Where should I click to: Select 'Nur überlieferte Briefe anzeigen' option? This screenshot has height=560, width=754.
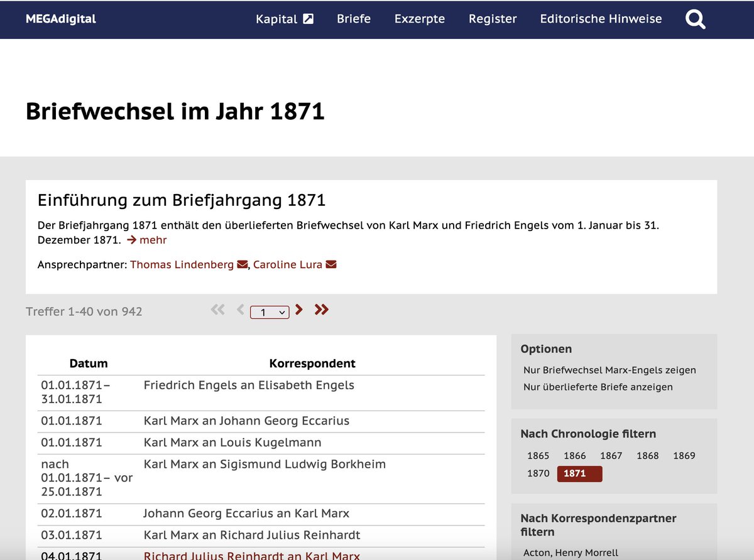598,387
